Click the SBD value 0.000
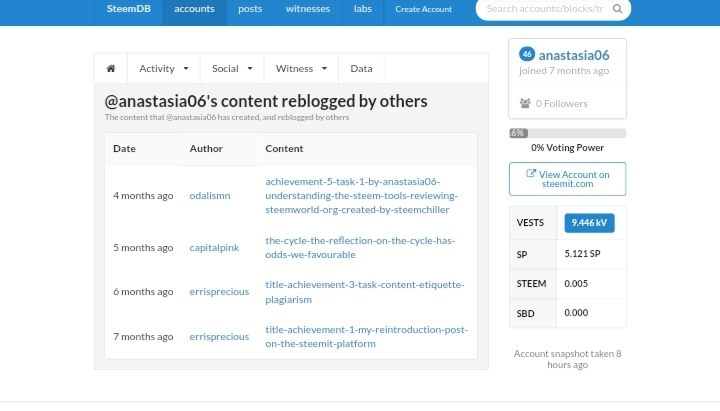 point(576,313)
